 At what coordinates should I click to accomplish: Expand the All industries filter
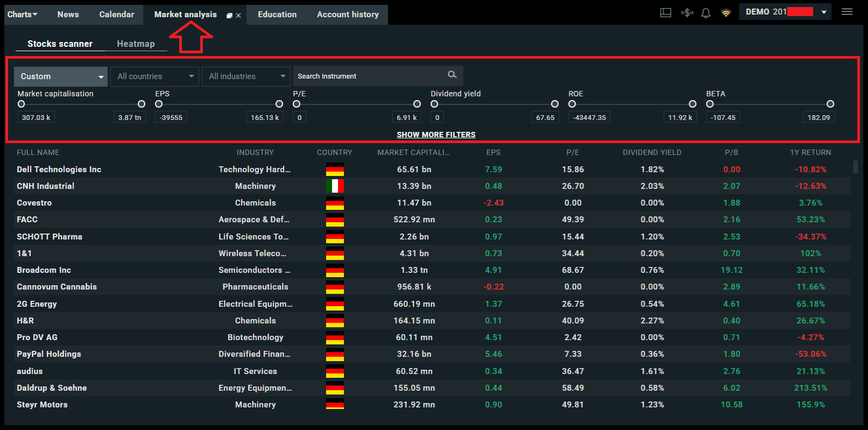246,76
